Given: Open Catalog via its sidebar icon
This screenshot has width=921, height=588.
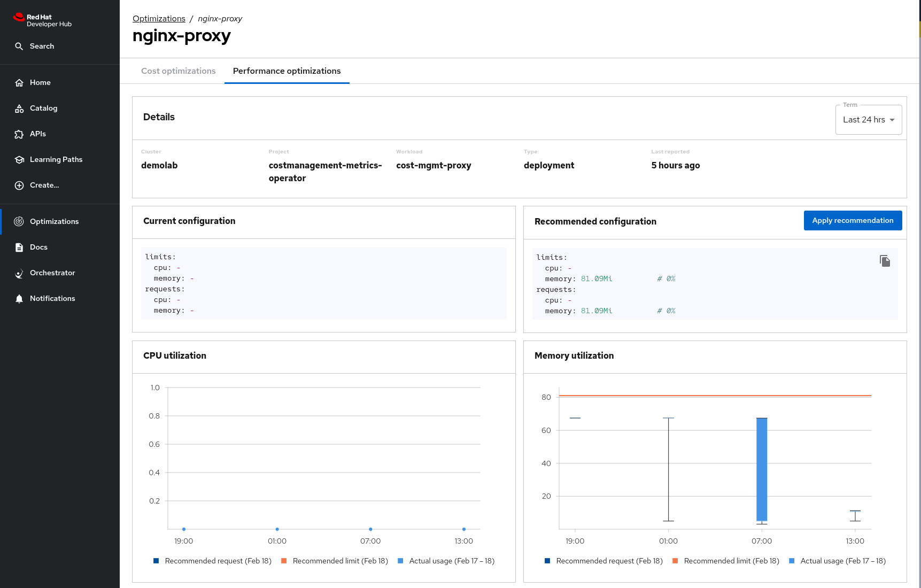Looking at the screenshot, I should pyautogui.click(x=19, y=109).
